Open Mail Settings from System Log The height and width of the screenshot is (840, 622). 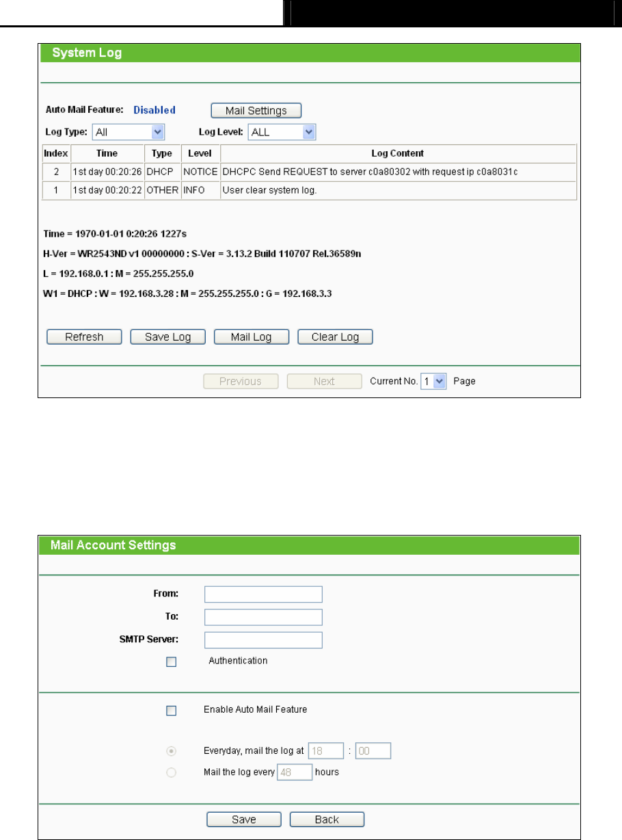tap(256, 110)
